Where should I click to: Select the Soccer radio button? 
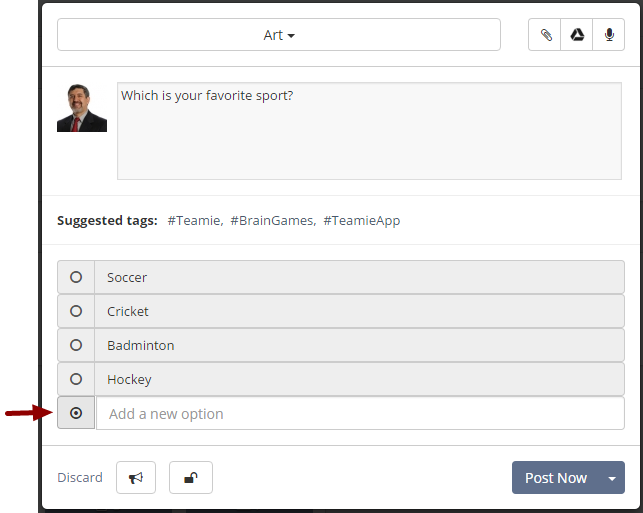(x=76, y=277)
